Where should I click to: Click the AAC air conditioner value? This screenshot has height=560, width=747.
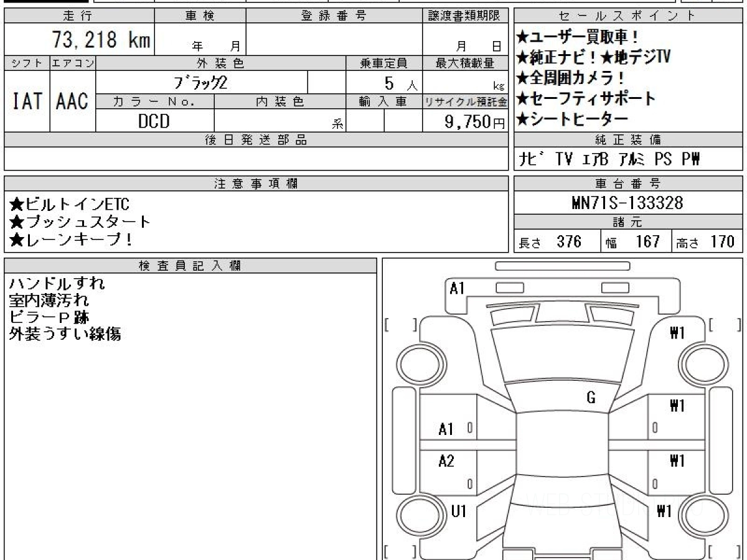coord(72,101)
